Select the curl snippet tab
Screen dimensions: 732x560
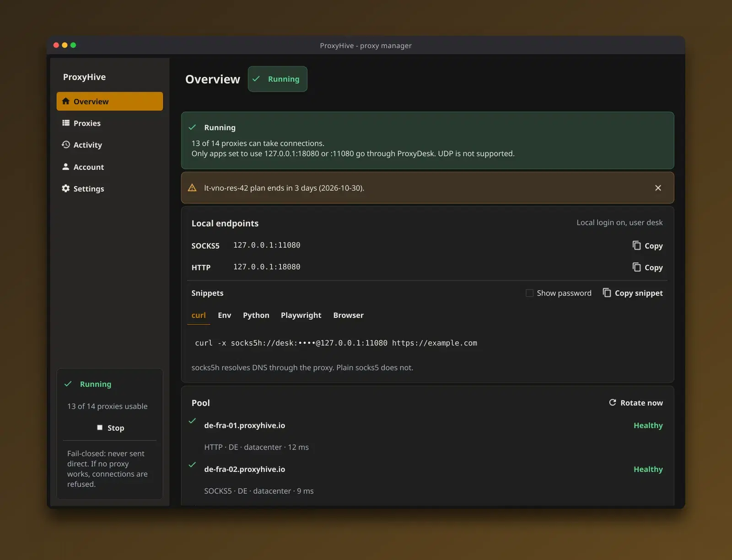[x=199, y=315]
